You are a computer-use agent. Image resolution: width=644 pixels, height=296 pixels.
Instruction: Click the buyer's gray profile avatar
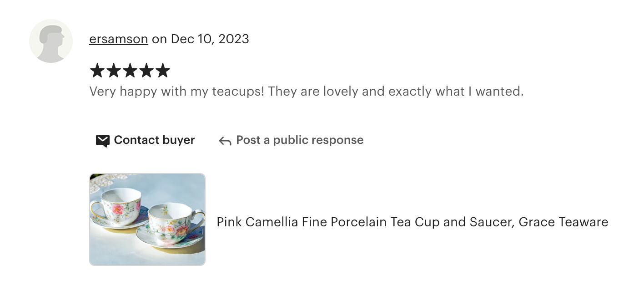coord(51,41)
